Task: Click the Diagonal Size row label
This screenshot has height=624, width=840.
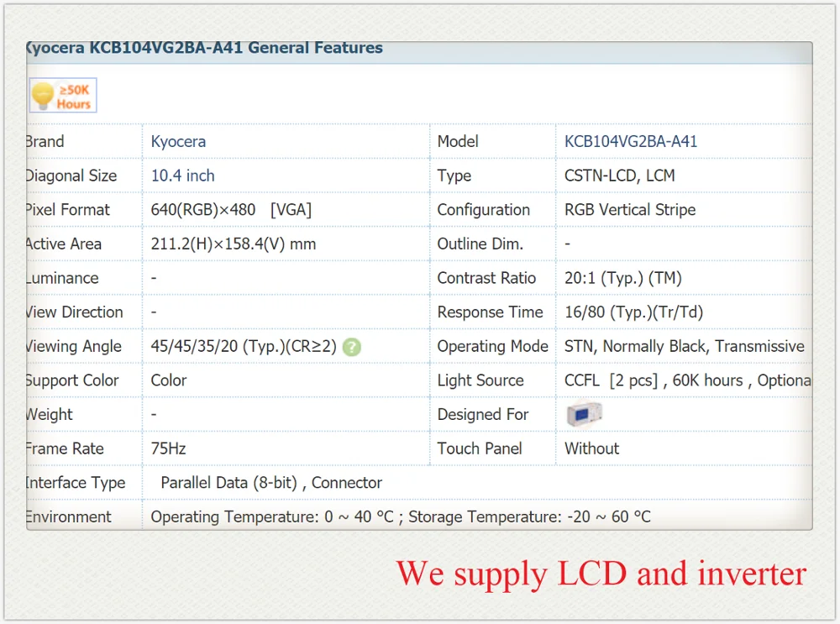Action: (x=71, y=176)
